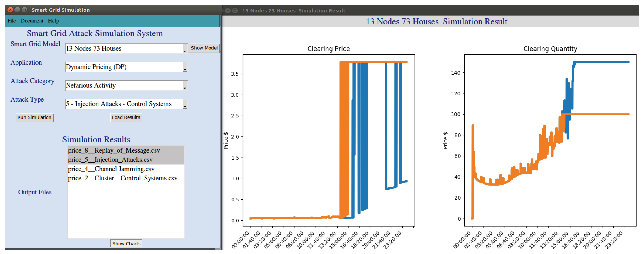Maximize the Simulation Result window

pos(235,11)
